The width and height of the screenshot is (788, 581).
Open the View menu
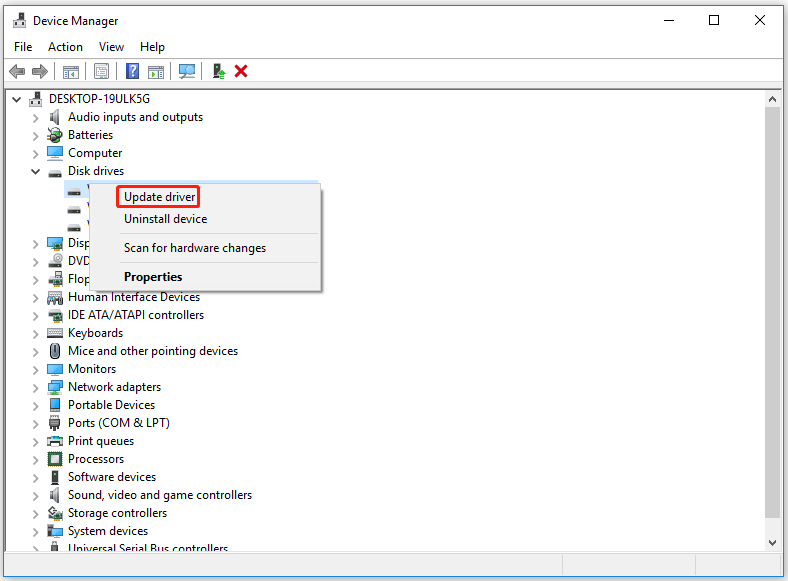tap(111, 47)
